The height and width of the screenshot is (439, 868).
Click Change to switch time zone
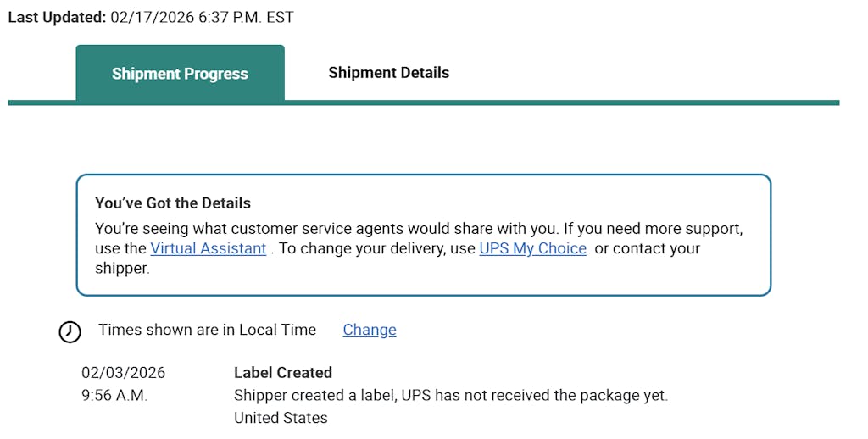[x=369, y=330]
